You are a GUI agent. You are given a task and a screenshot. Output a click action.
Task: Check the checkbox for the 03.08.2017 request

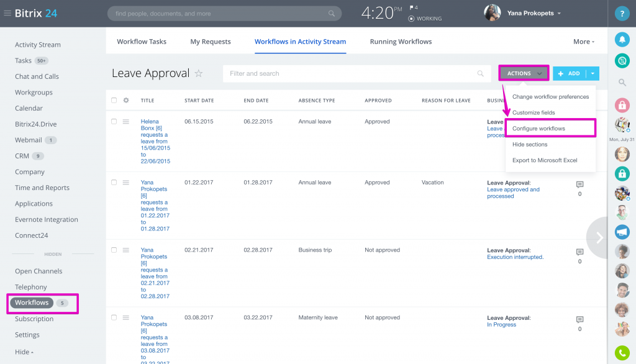coord(114,318)
